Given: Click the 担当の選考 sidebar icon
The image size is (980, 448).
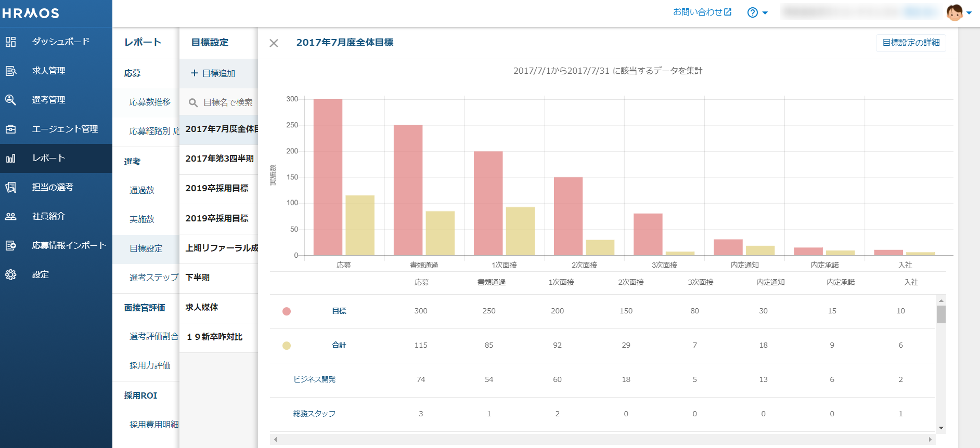Looking at the screenshot, I should [x=11, y=187].
